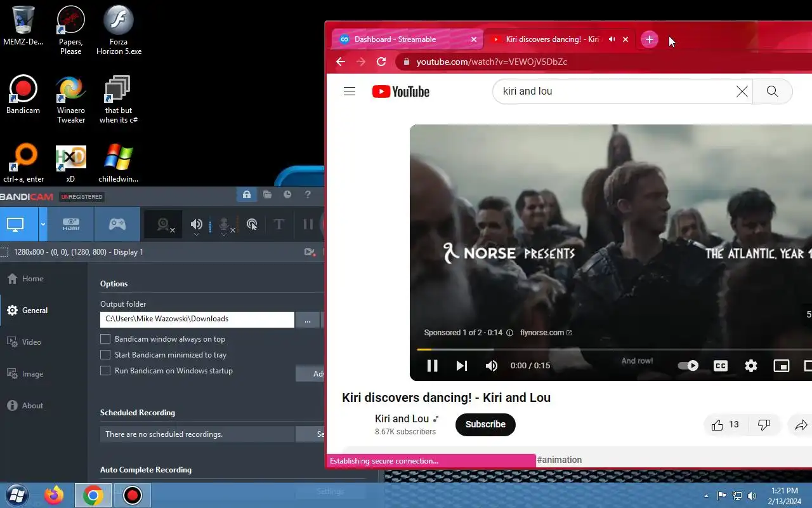Dislike the video

click(764, 425)
